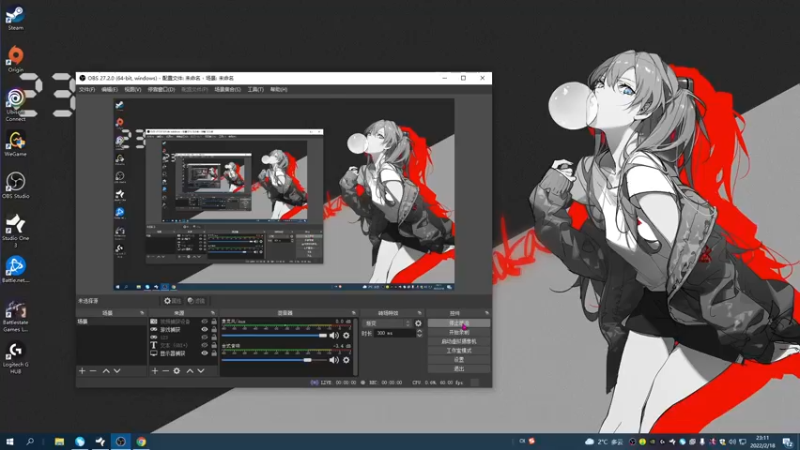Screen dimensions: 800x450
Task: Open 设置 settings in controls panel
Action: click(459, 360)
